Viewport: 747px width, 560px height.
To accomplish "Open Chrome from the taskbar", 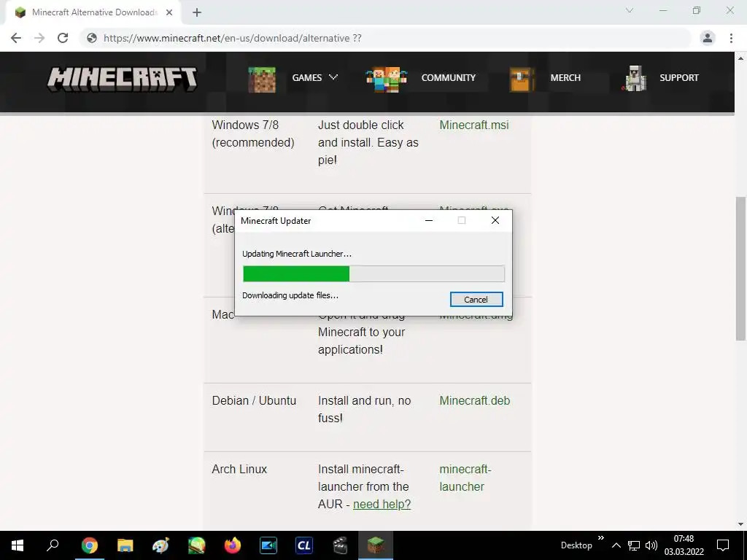I will pyautogui.click(x=89, y=545).
